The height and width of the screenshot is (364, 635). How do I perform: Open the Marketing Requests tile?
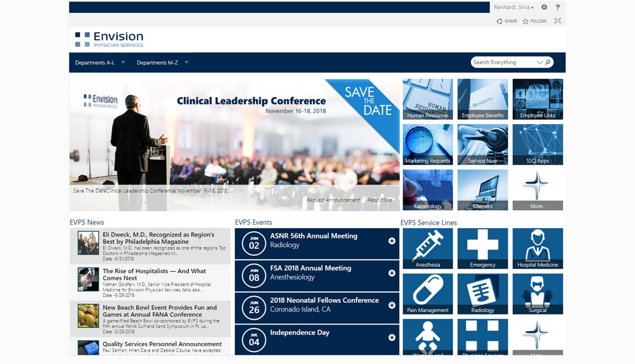tap(427, 145)
